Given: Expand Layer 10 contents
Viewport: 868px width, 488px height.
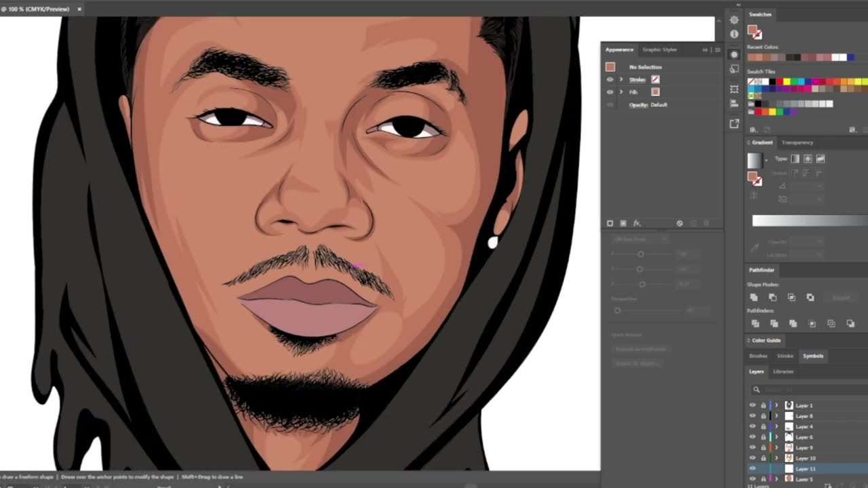Looking at the screenshot, I should [x=777, y=459].
